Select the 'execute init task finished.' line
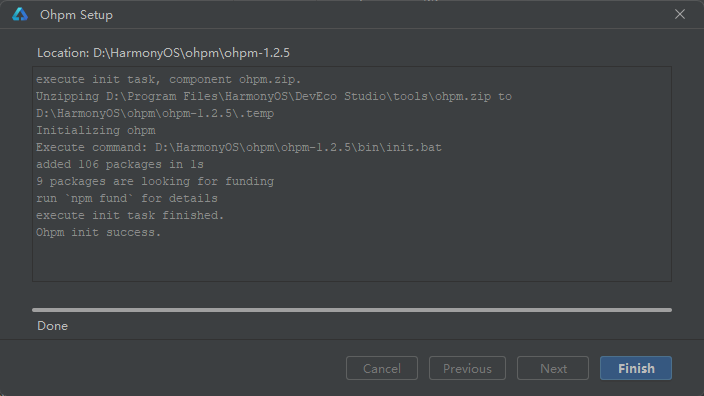704x396 pixels. (x=130, y=216)
